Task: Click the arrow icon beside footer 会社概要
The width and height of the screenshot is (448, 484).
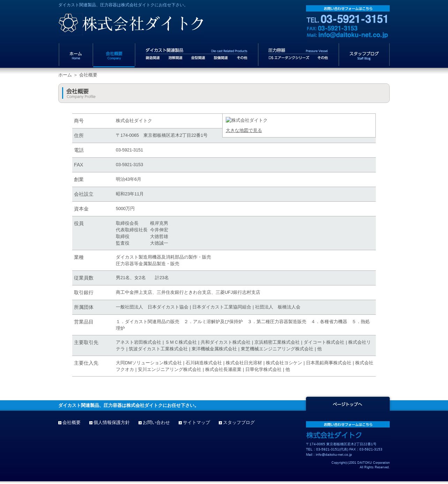Action: 60,423
